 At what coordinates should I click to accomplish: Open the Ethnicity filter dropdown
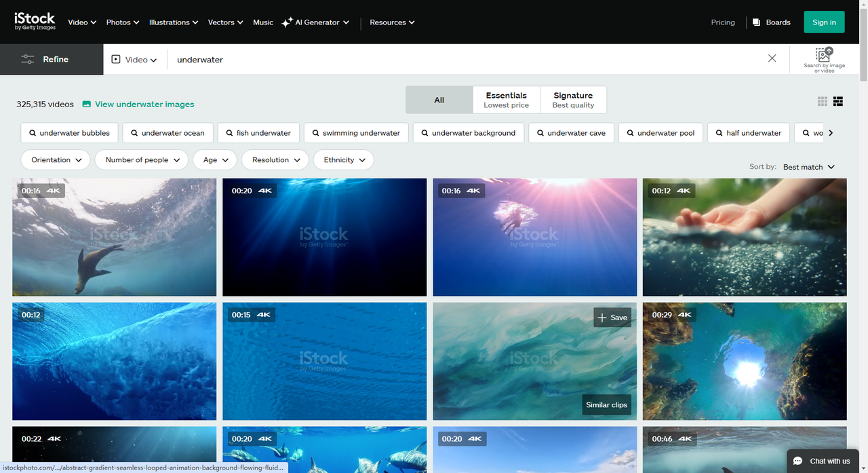point(344,160)
